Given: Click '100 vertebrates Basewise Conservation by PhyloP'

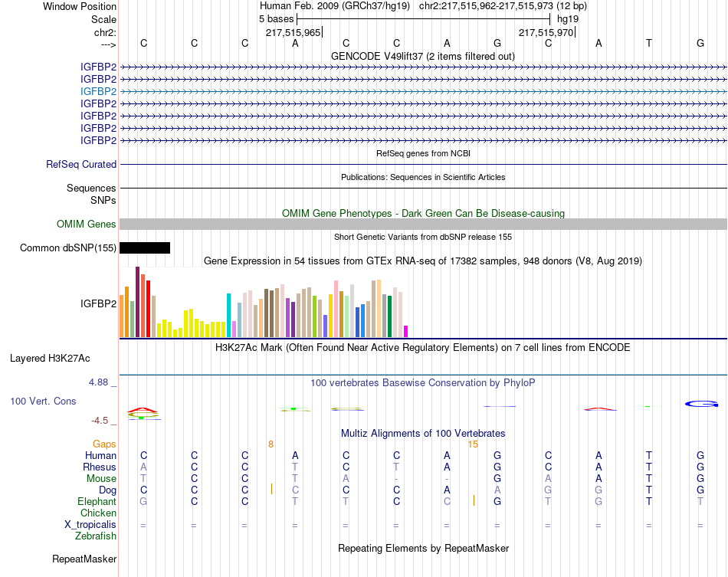Looking at the screenshot, I should pos(422,383).
